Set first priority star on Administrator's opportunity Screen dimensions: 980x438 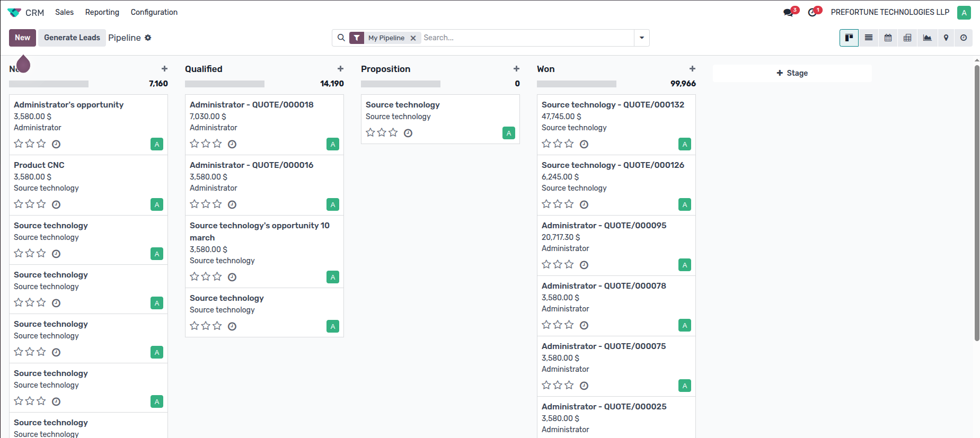(x=19, y=144)
